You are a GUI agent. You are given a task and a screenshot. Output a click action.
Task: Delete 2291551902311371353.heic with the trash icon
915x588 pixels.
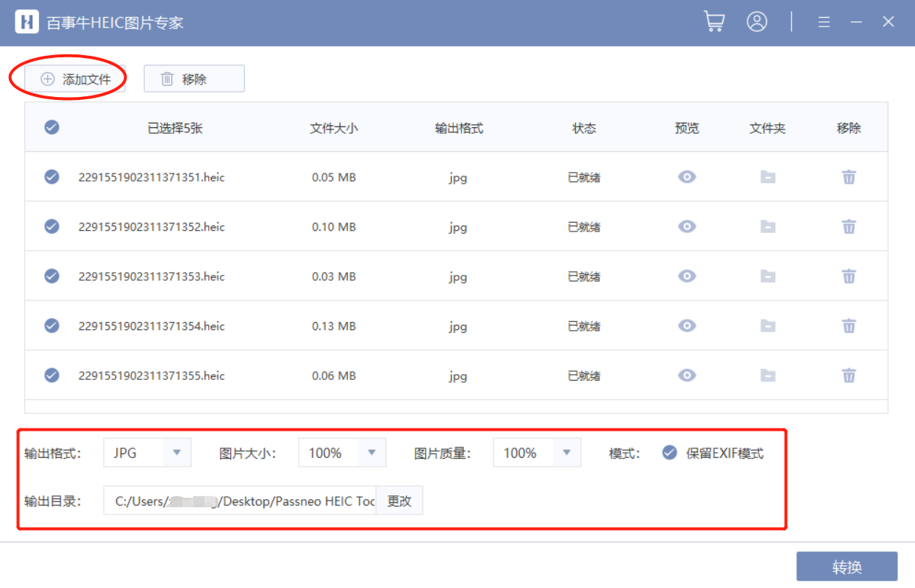click(849, 276)
